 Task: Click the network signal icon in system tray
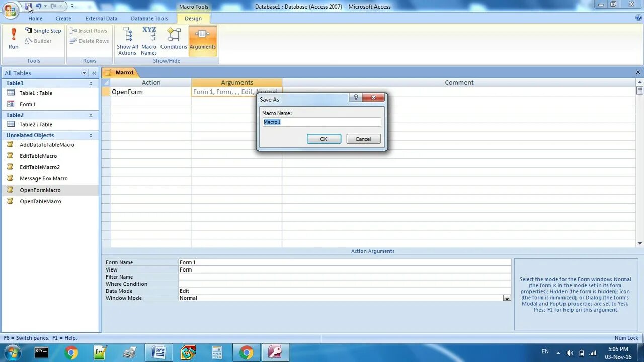coord(593,353)
